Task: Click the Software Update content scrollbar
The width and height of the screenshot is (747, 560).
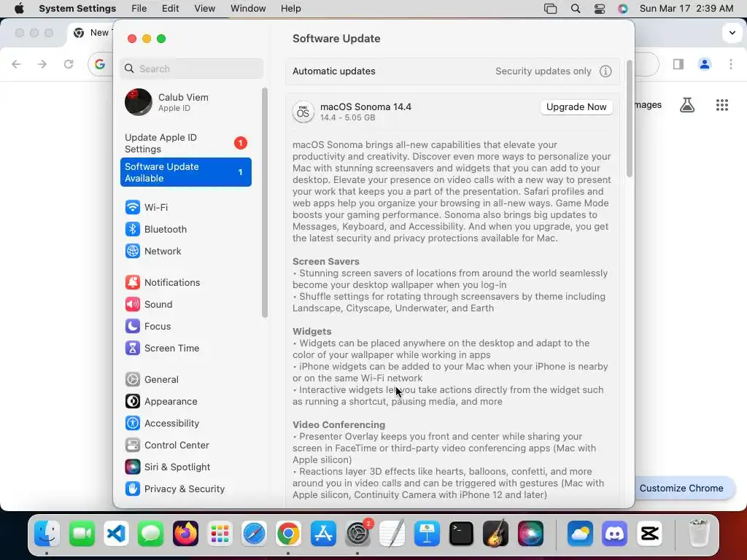Action: (630, 119)
